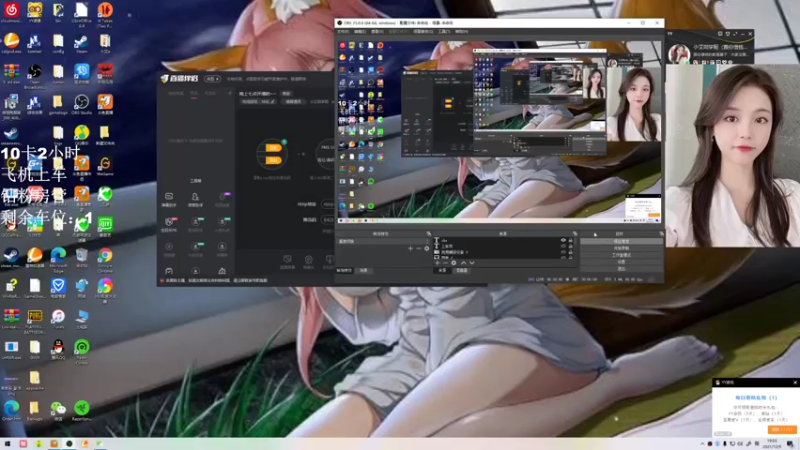Add a scene with OBS scenes plus icon
800x450 pixels.
pos(410,248)
